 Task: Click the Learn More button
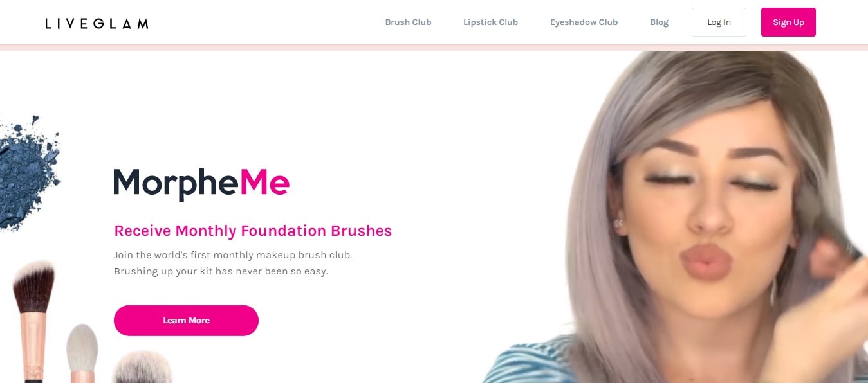tap(186, 320)
